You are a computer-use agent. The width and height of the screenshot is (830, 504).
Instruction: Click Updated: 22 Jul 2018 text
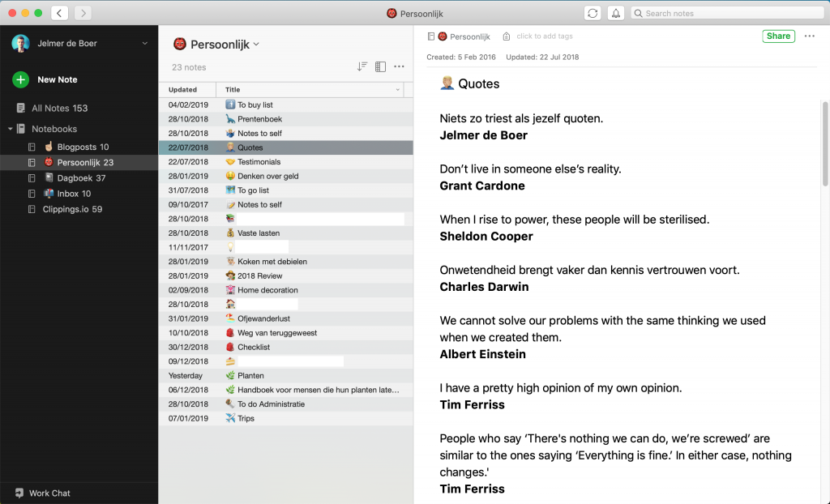(x=542, y=58)
